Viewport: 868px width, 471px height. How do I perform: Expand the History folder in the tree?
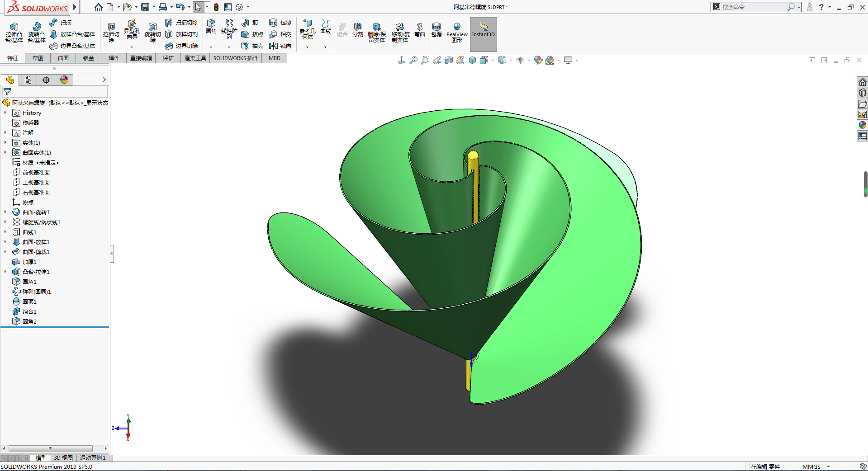click(x=5, y=113)
